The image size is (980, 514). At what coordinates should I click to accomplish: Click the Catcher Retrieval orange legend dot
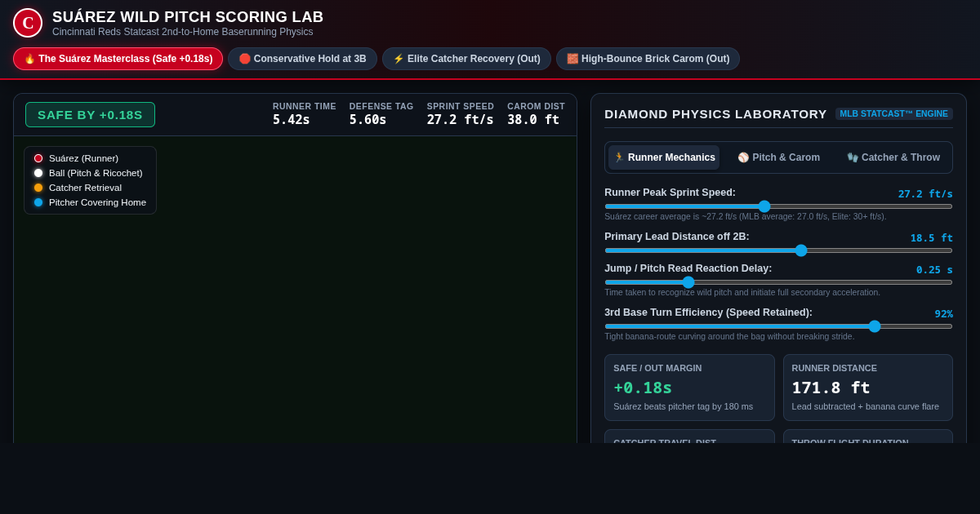38,188
